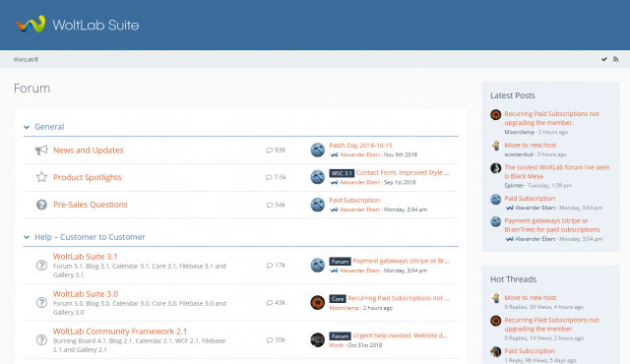The height and width of the screenshot is (364, 630).
Task: Open avatar next to Contact Form post
Action: tap(317, 177)
